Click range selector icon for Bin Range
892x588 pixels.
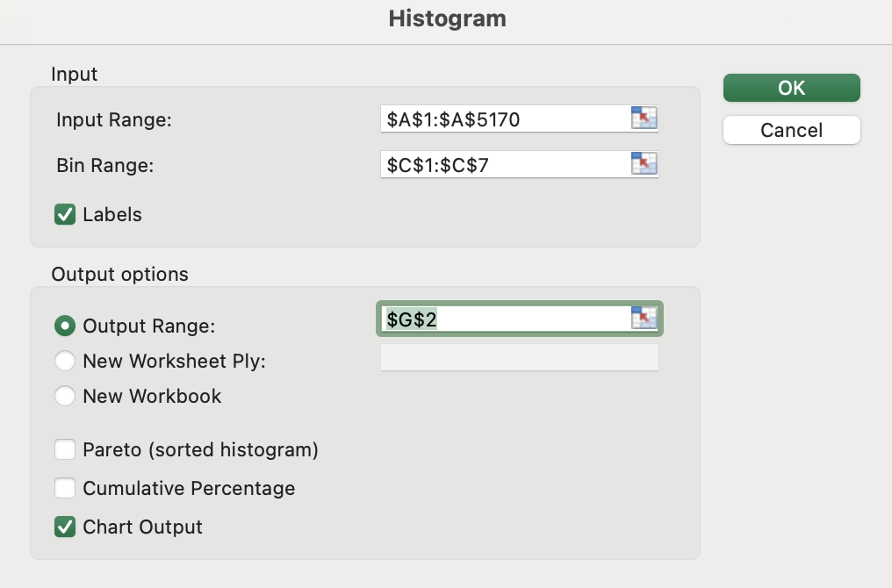(644, 164)
